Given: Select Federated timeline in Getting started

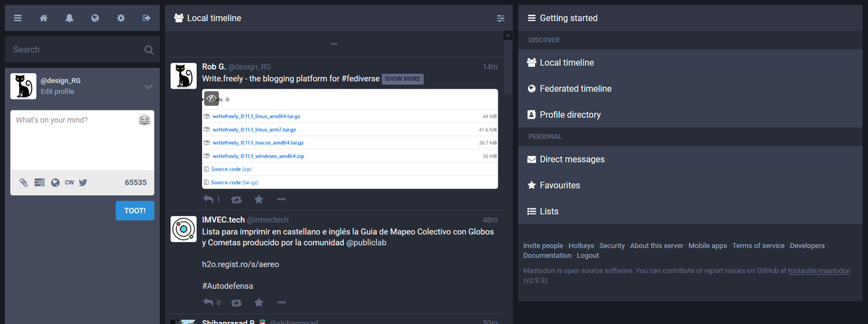Looking at the screenshot, I should [690, 89].
